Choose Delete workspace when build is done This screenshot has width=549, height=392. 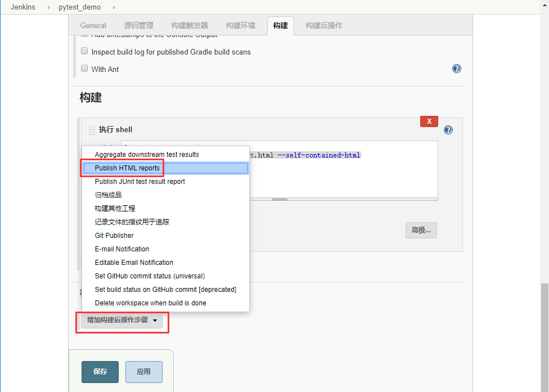(165, 303)
